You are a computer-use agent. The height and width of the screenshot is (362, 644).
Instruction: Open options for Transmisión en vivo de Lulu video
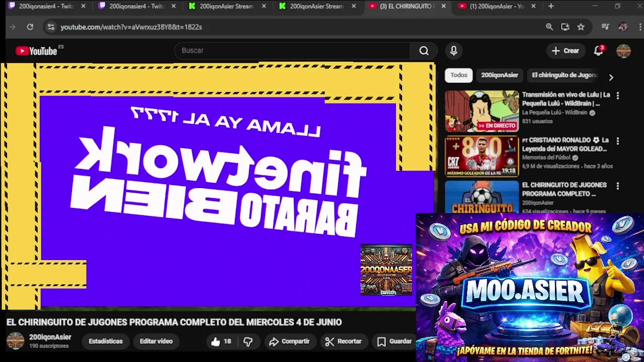(x=618, y=96)
